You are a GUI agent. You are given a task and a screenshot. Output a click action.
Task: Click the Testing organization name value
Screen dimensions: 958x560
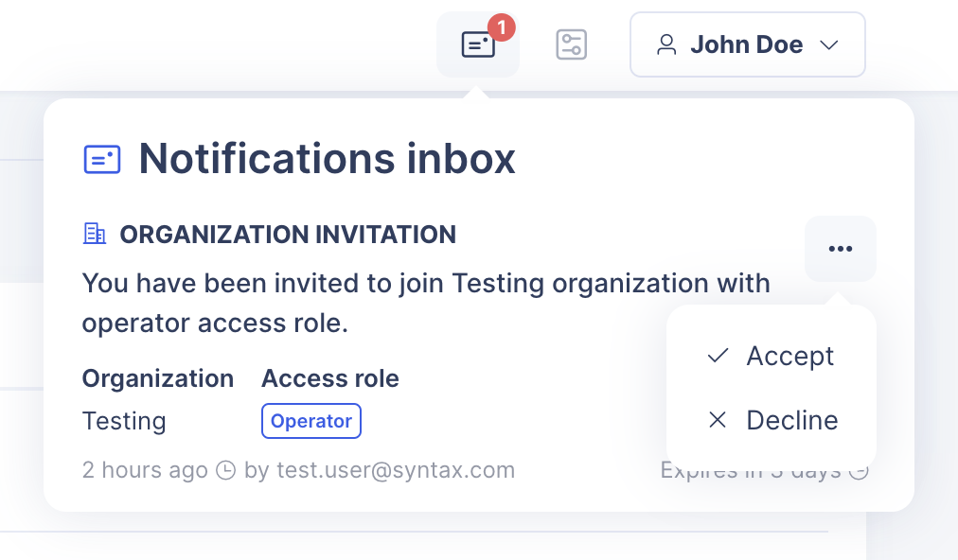coord(124,421)
